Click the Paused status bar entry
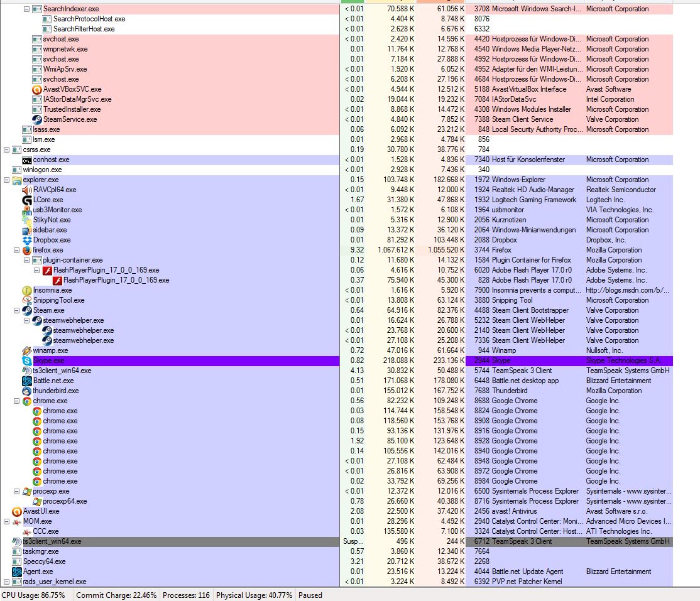This screenshot has width=700, height=601. click(x=310, y=595)
